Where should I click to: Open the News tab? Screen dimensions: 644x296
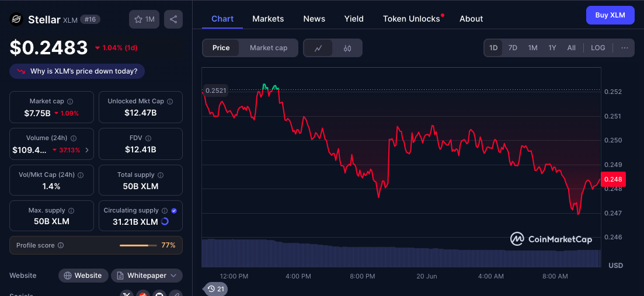click(x=314, y=19)
